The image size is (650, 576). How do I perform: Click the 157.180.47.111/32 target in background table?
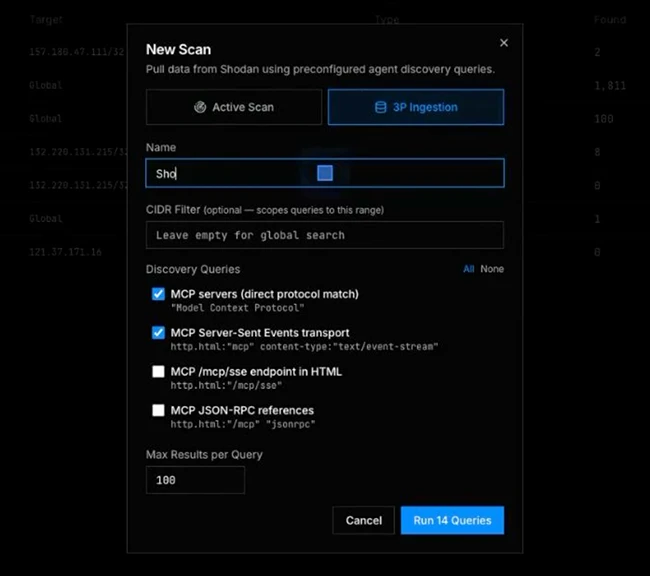(x=77, y=52)
